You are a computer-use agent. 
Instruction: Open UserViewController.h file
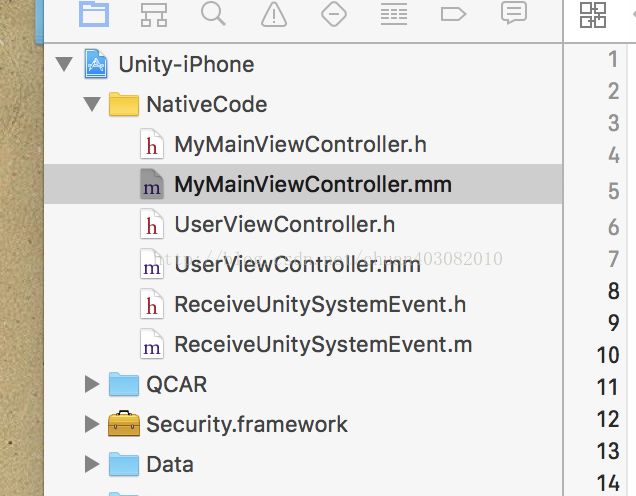[284, 224]
